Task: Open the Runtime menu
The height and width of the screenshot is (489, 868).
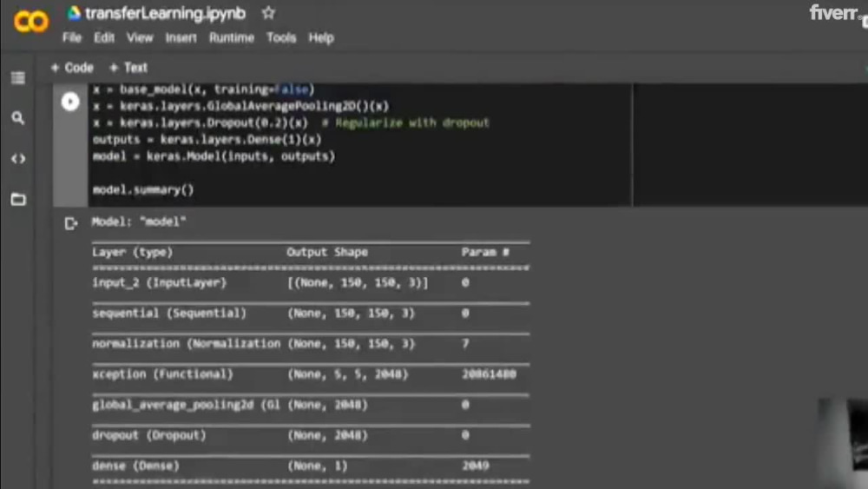Action: (232, 37)
